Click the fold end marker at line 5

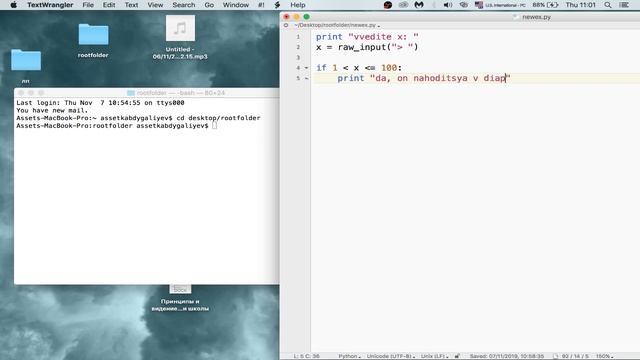click(306, 78)
